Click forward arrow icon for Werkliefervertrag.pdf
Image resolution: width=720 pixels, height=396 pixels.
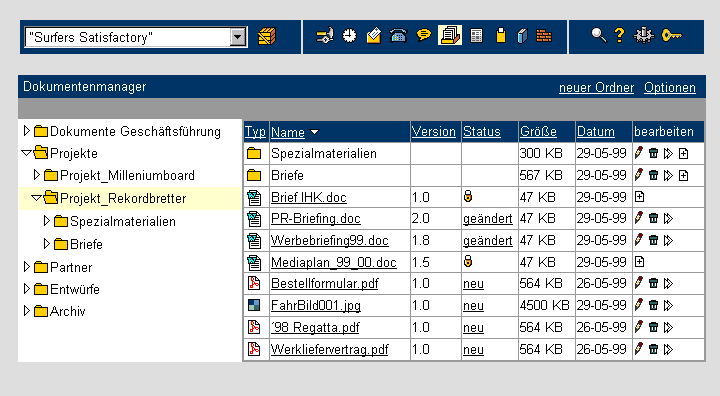pos(668,349)
